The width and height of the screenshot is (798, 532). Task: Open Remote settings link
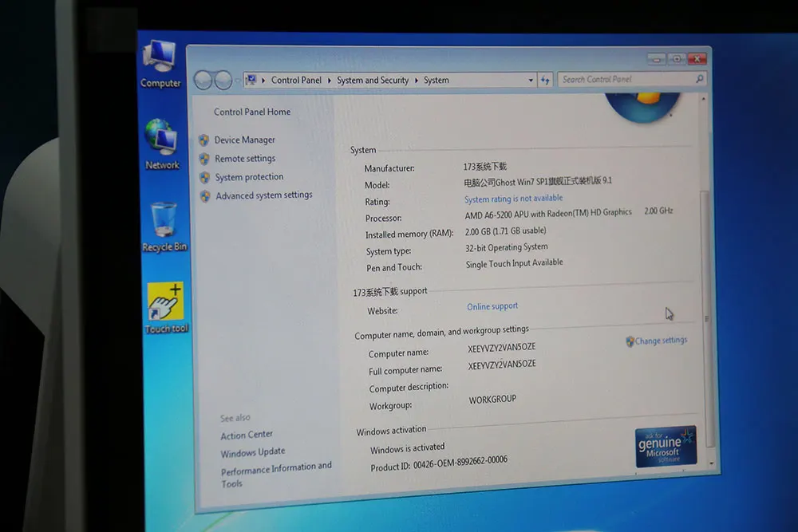click(245, 159)
